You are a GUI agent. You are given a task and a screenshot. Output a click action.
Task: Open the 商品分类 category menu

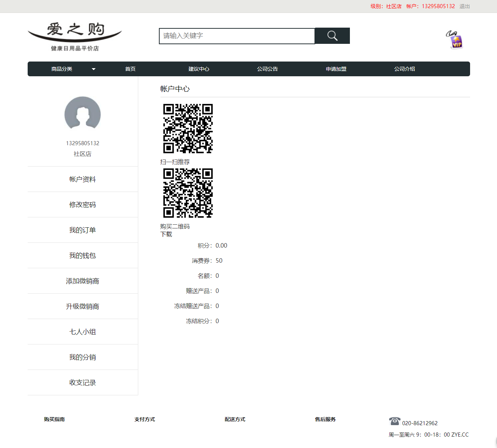click(x=62, y=69)
